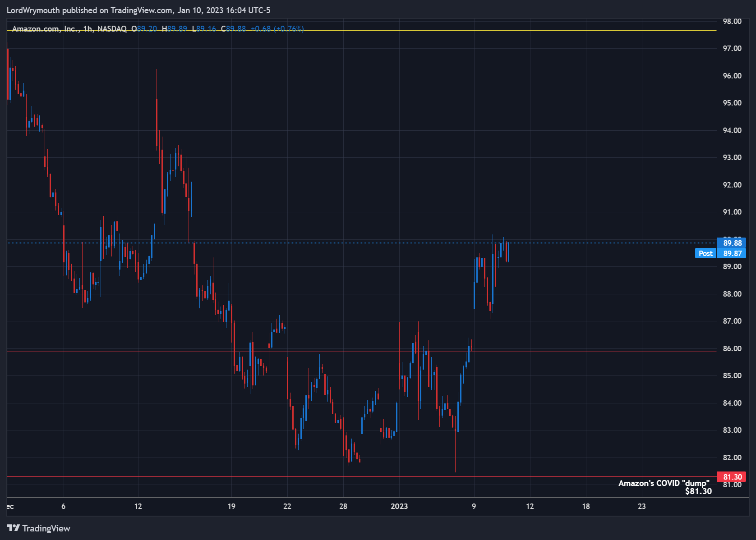756x540 pixels.
Task: Click the 6 date axis label
Action: click(x=64, y=506)
